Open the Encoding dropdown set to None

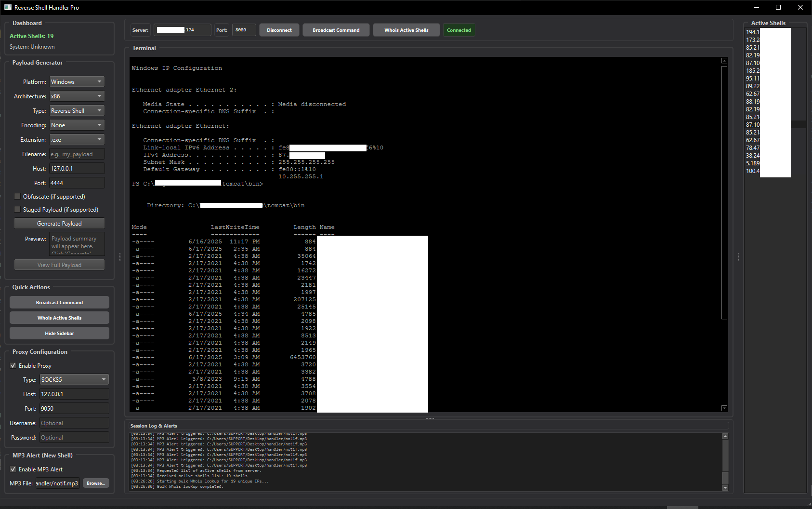tap(77, 125)
